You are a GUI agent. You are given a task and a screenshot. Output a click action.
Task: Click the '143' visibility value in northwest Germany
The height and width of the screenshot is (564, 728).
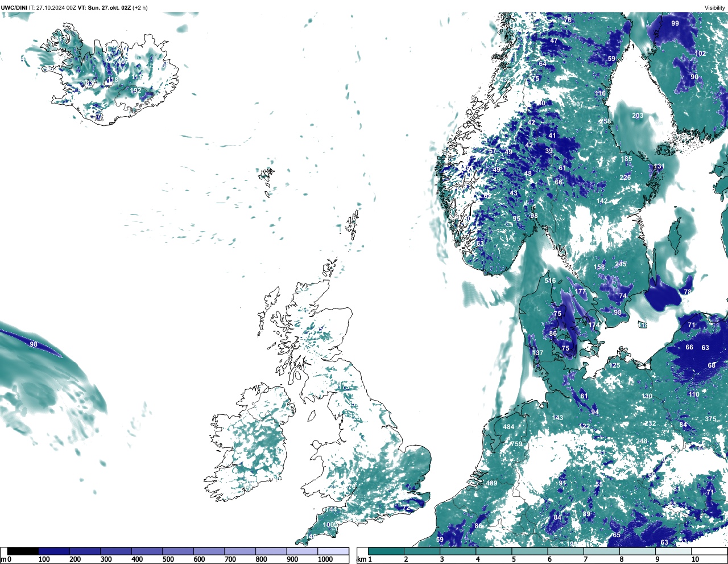point(558,417)
